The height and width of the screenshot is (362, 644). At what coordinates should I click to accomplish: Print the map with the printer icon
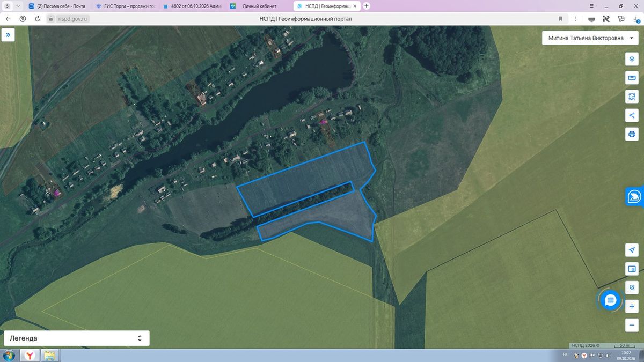(x=632, y=134)
